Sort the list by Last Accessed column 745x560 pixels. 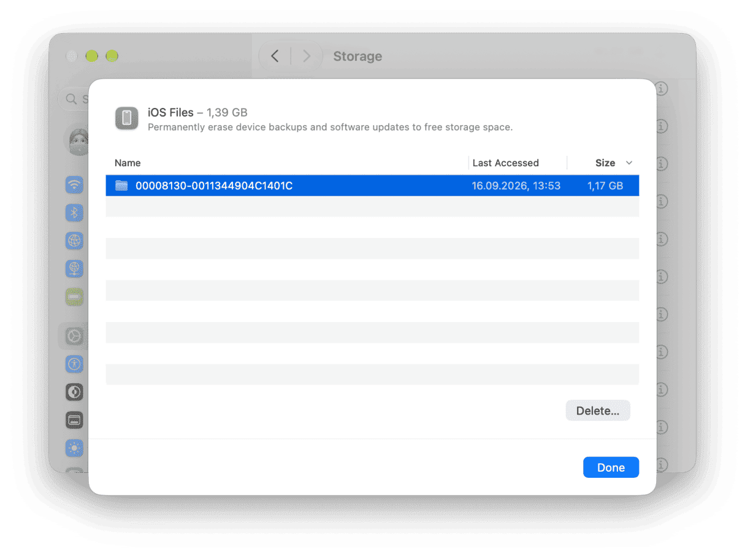(505, 163)
